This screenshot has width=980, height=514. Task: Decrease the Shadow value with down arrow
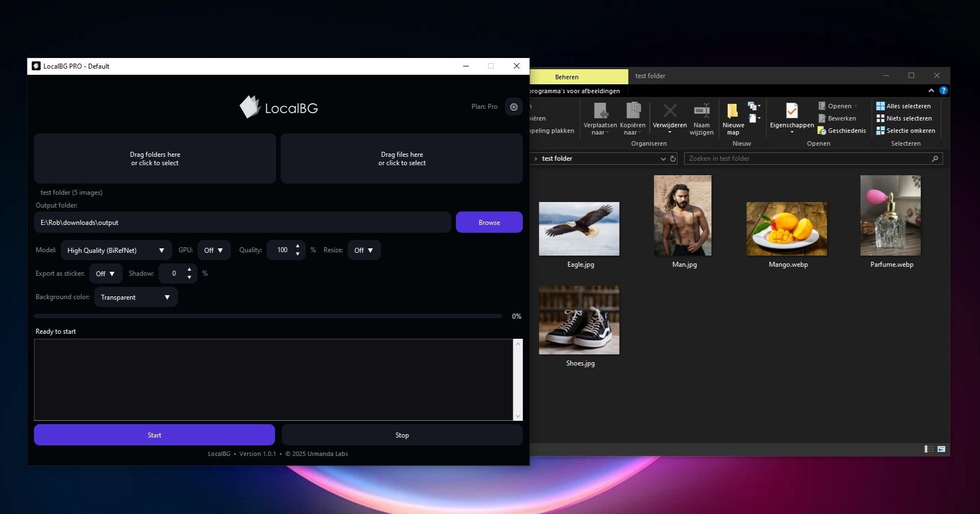pos(189,277)
